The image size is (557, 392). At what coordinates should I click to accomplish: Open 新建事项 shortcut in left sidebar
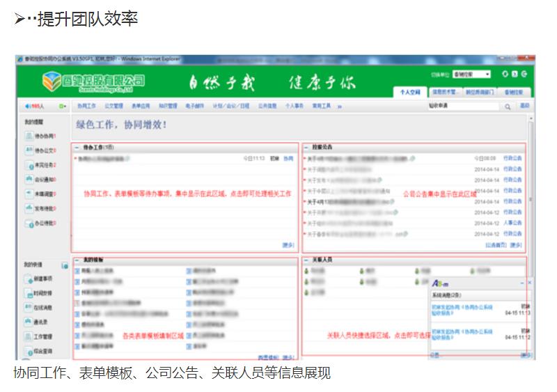[x=28, y=279]
